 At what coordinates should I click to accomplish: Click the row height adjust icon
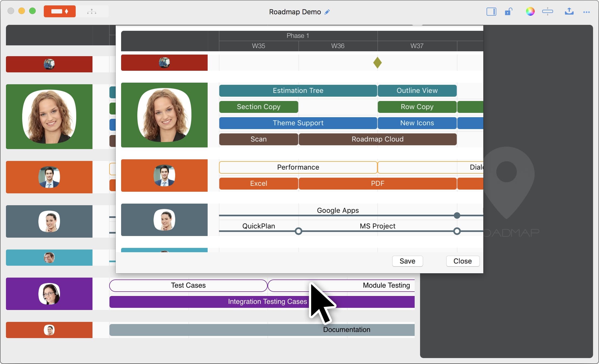547,12
